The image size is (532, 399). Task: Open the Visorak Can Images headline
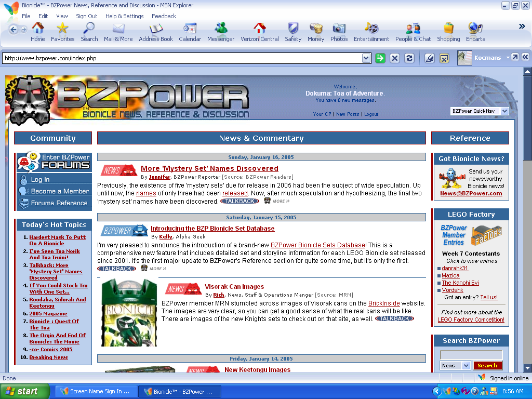(234, 287)
